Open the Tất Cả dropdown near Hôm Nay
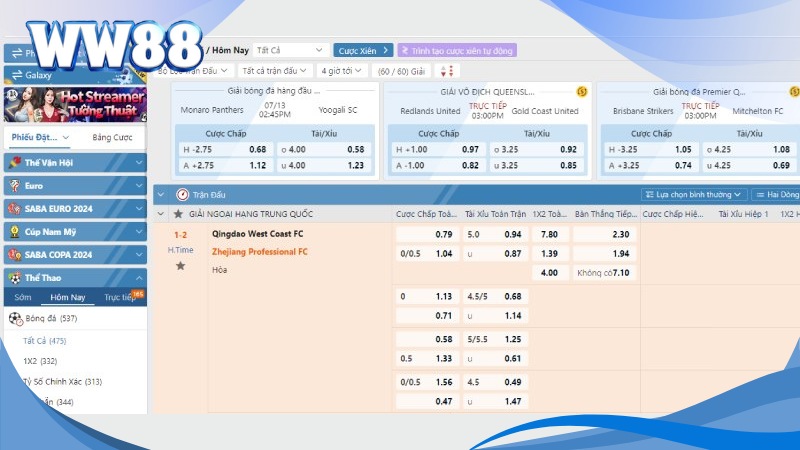The width and height of the screenshot is (800, 450). point(290,50)
